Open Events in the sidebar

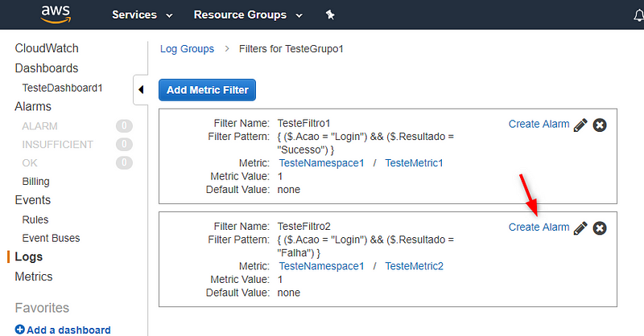(33, 200)
